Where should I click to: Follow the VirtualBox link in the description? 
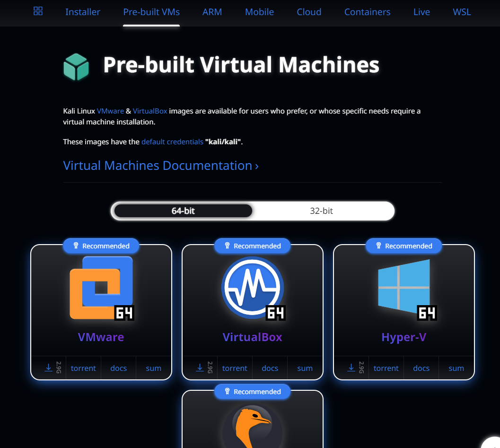tap(150, 111)
